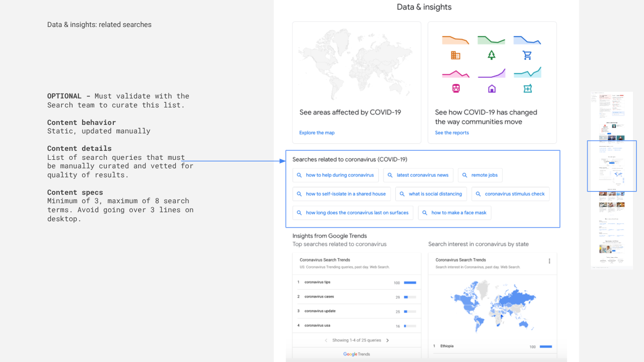The height and width of the screenshot is (362, 644).
Task: Select 'how to self-isolate in a shared house' chip
Action: (x=342, y=194)
